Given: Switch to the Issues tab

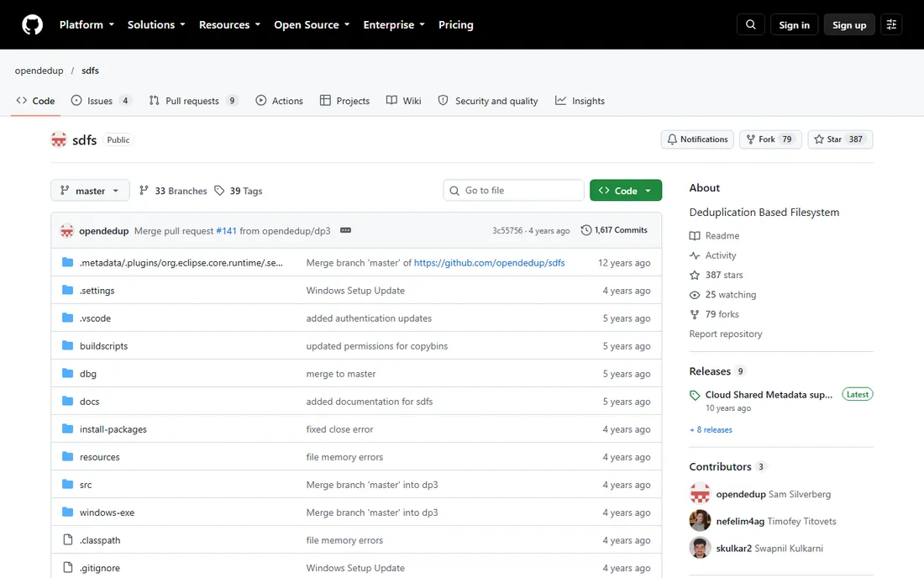Looking at the screenshot, I should point(102,101).
